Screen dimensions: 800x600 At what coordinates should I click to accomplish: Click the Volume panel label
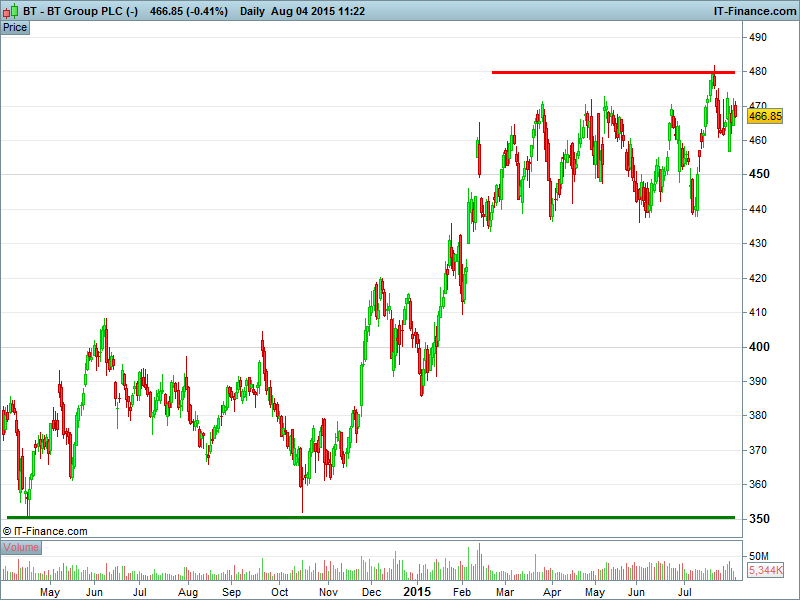(x=21, y=548)
